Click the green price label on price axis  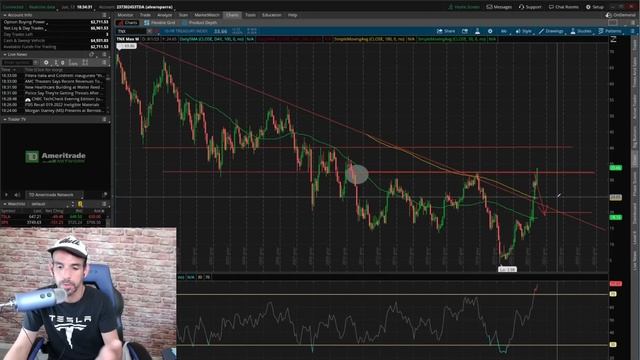616,168
